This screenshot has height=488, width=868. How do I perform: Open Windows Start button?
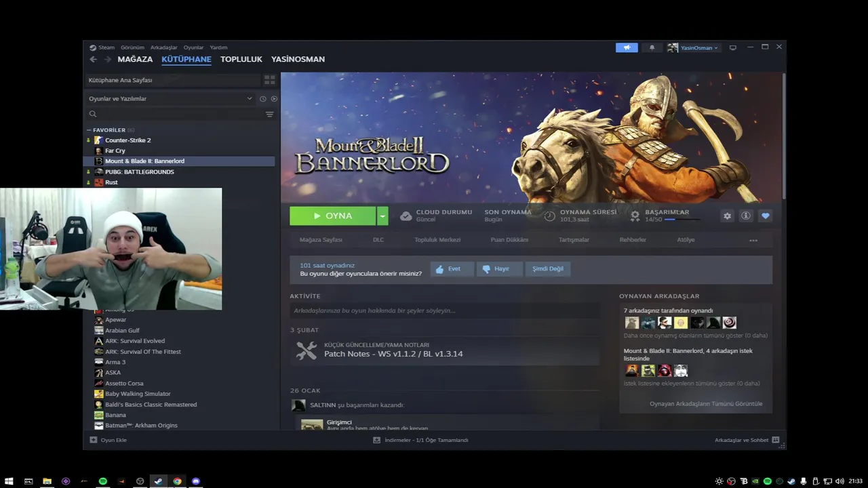click(9, 481)
